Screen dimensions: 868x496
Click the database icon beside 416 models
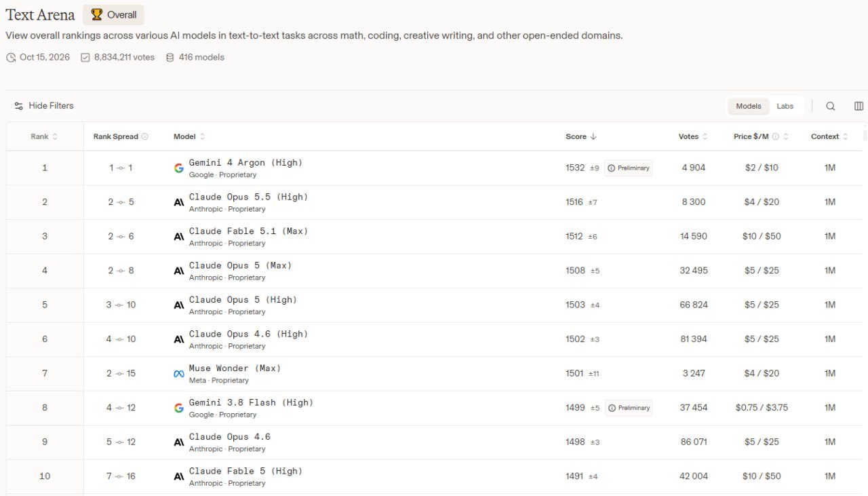coord(170,58)
